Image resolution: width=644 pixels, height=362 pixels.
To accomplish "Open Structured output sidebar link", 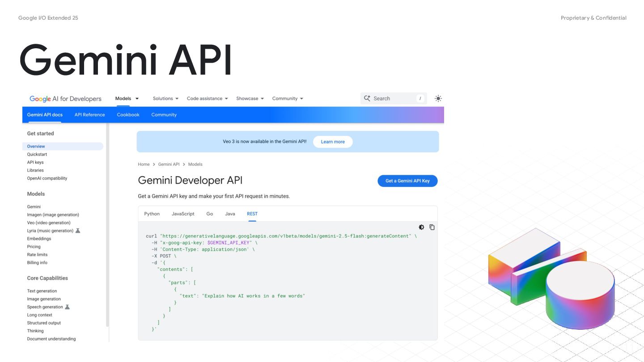I will 44,323.
